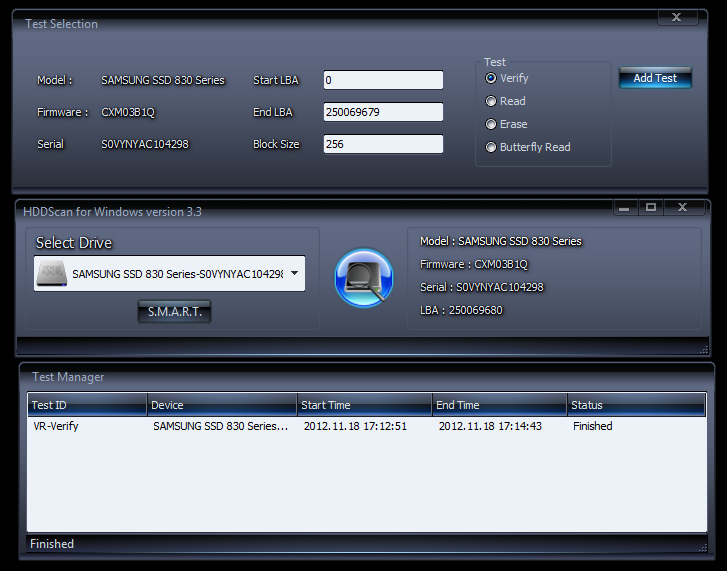Select the Butterfly Read radio button
This screenshot has height=571, width=727.
(x=491, y=147)
